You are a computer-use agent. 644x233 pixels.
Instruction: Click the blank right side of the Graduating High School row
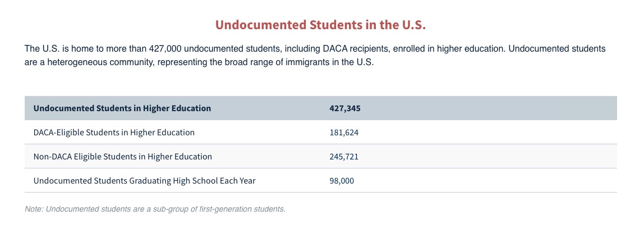[x=489, y=180]
